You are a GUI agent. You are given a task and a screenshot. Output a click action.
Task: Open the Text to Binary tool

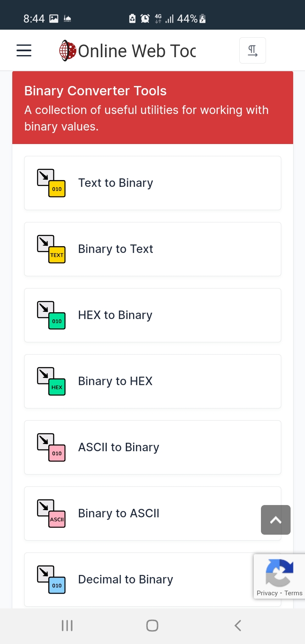point(116,183)
